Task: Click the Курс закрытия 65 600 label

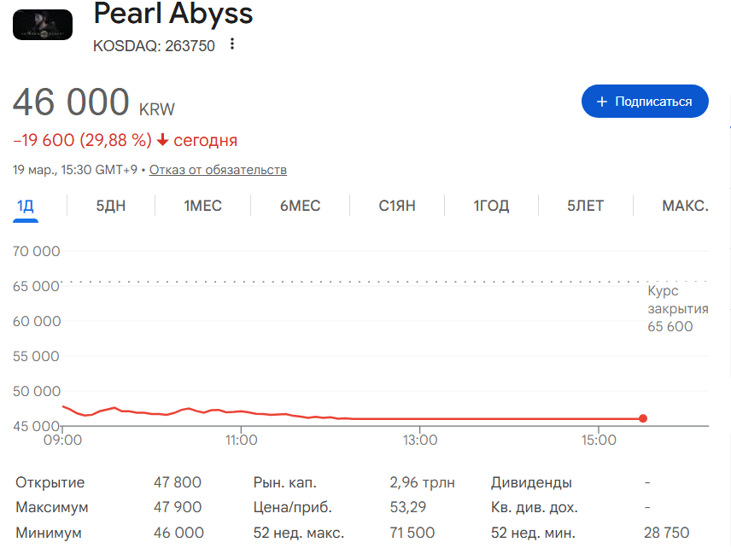Action: [677, 309]
